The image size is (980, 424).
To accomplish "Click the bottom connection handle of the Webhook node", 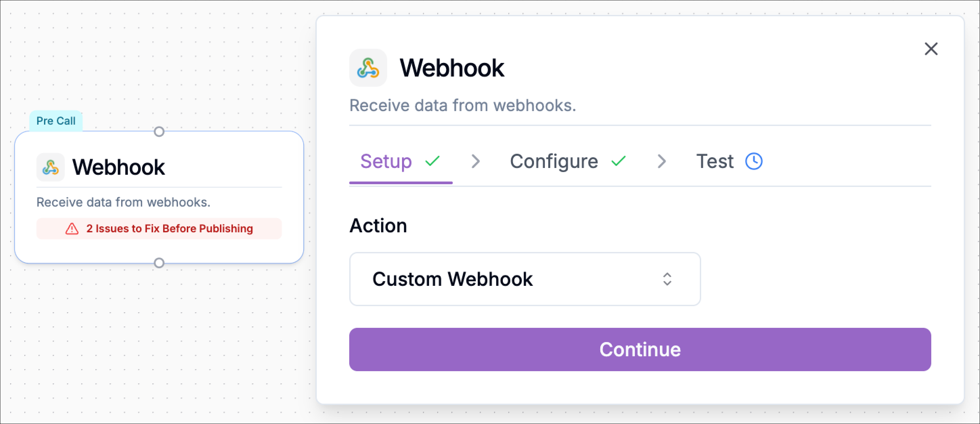I will (159, 262).
